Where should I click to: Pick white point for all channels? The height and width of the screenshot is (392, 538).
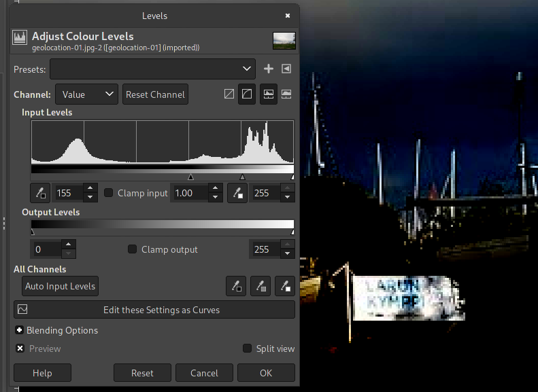pos(284,286)
